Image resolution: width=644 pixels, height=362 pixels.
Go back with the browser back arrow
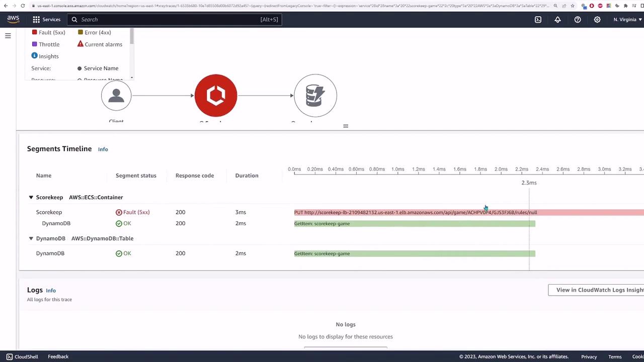(x=6, y=6)
